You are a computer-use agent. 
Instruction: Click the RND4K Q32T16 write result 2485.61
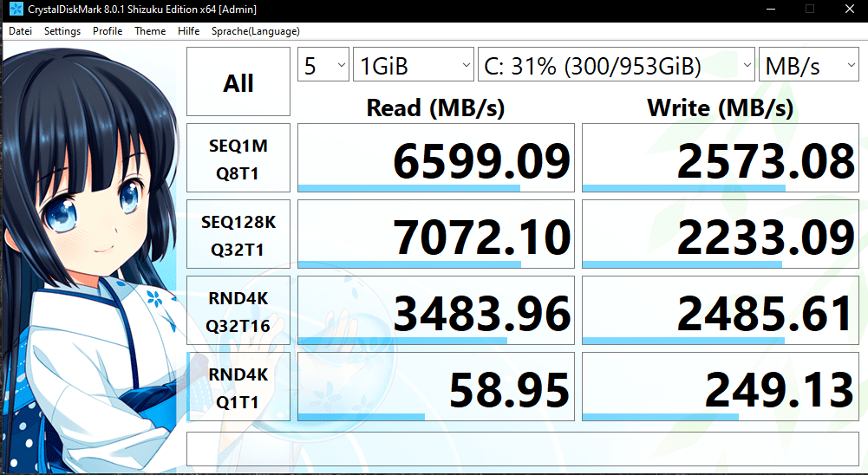tap(721, 310)
